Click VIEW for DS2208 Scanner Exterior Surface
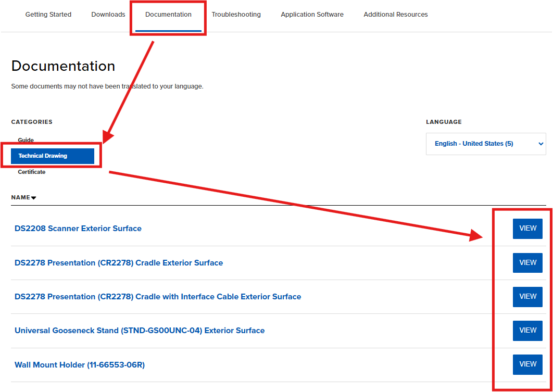This screenshot has width=553, height=392. (527, 228)
